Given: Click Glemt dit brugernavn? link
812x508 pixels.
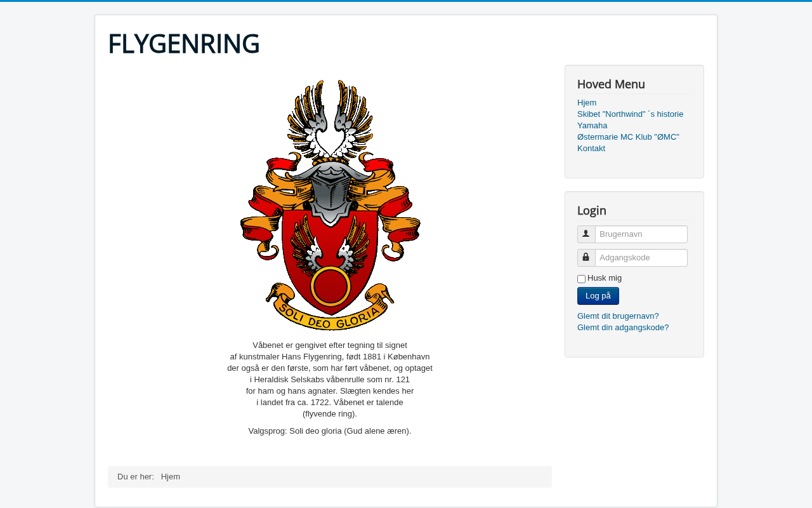Looking at the screenshot, I should click(x=618, y=316).
